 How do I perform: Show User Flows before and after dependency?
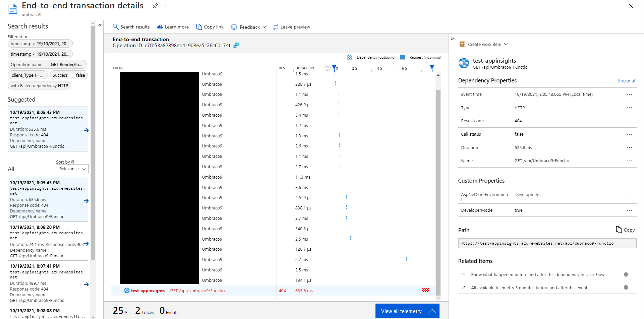[x=538, y=274]
